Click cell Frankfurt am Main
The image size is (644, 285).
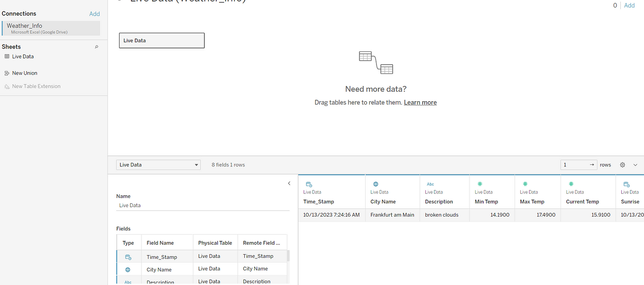click(392, 215)
